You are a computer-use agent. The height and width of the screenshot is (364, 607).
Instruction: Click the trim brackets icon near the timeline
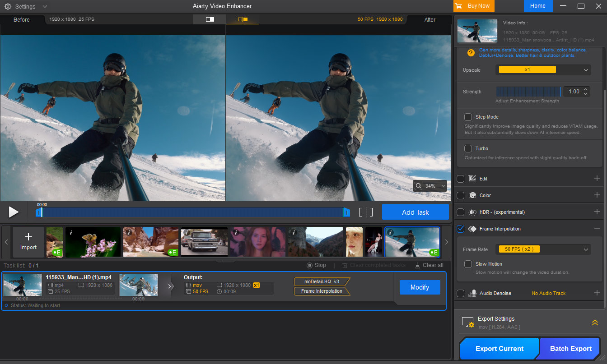pos(366,212)
